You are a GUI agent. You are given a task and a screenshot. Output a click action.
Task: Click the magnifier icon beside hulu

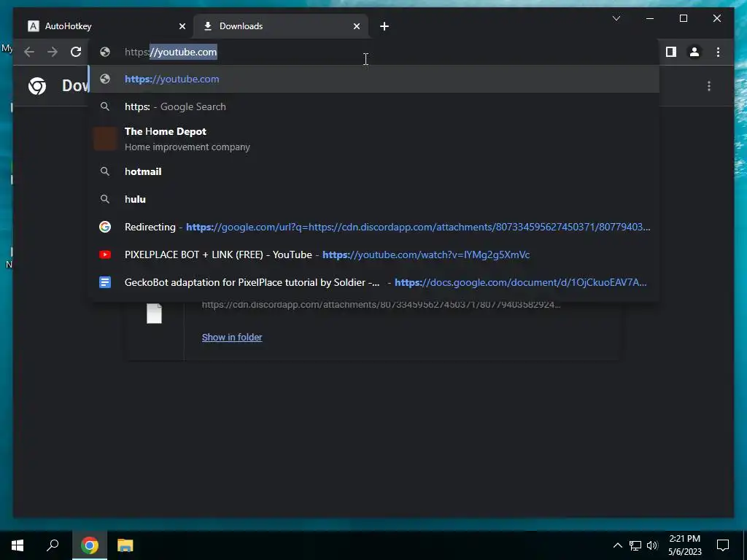[105, 199]
